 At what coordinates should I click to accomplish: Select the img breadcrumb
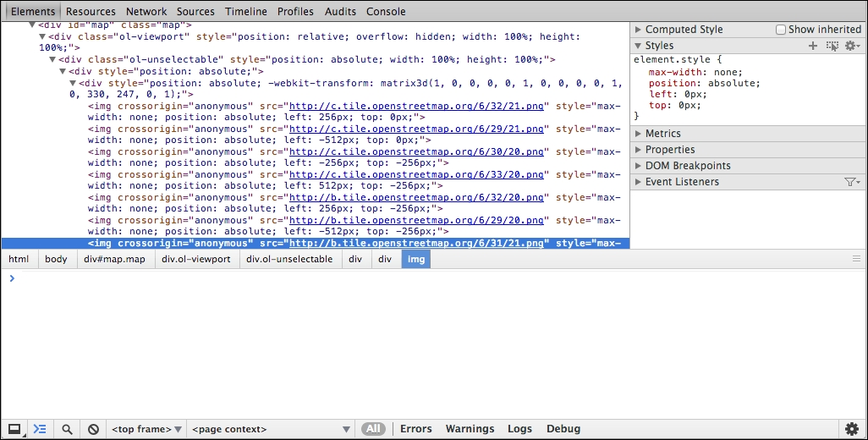click(x=416, y=259)
